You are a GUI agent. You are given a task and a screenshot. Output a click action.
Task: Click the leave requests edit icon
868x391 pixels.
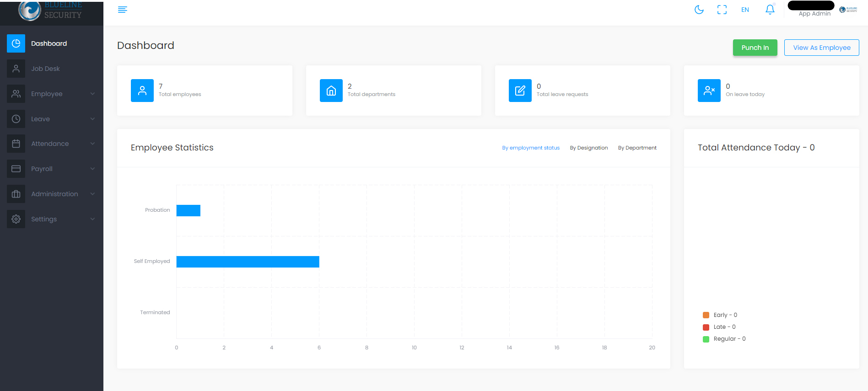click(520, 91)
